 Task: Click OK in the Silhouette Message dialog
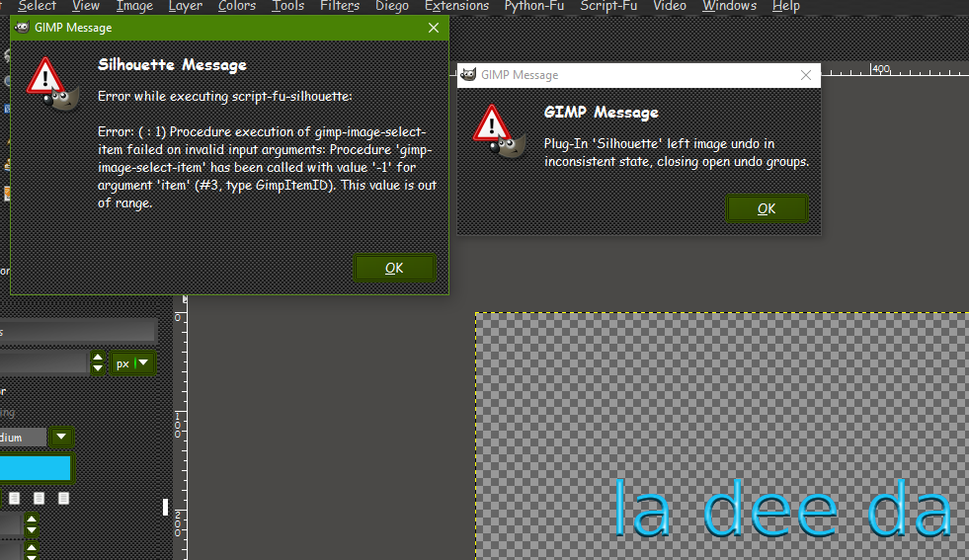pos(394,268)
